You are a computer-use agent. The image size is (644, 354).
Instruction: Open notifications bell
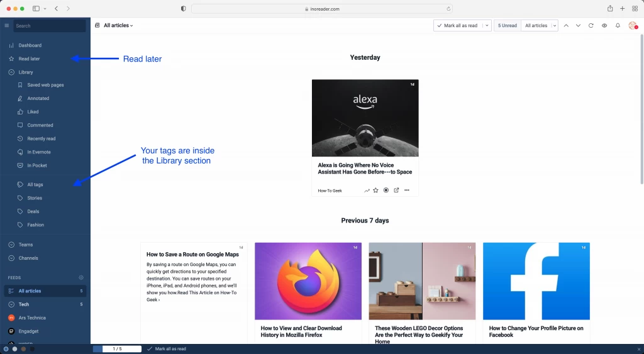click(x=618, y=25)
